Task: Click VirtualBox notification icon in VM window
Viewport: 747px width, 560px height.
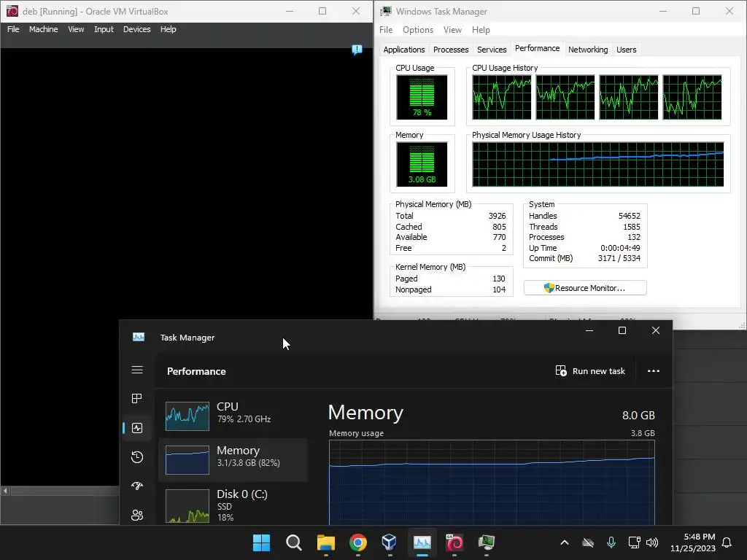Action: tap(357, 50)
